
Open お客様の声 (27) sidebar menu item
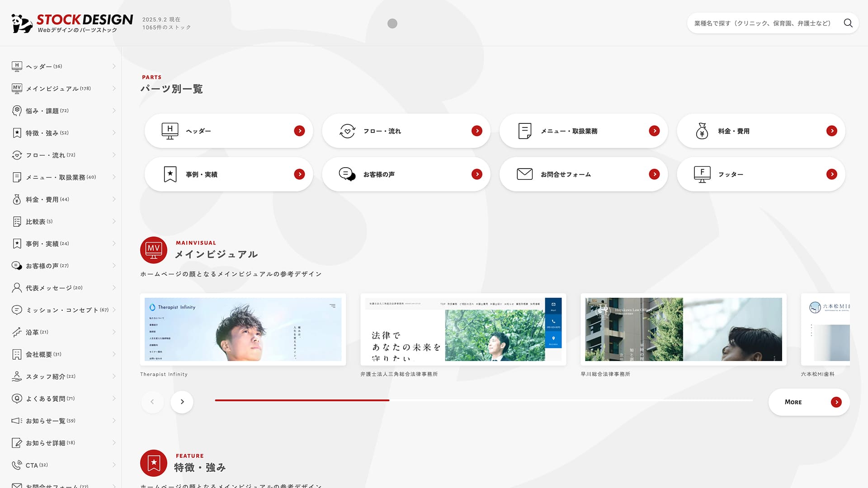click(x=63, y=266)
